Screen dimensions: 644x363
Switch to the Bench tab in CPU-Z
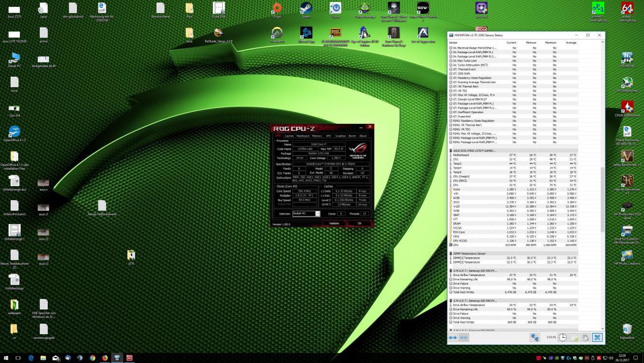(x=352, y=136)
